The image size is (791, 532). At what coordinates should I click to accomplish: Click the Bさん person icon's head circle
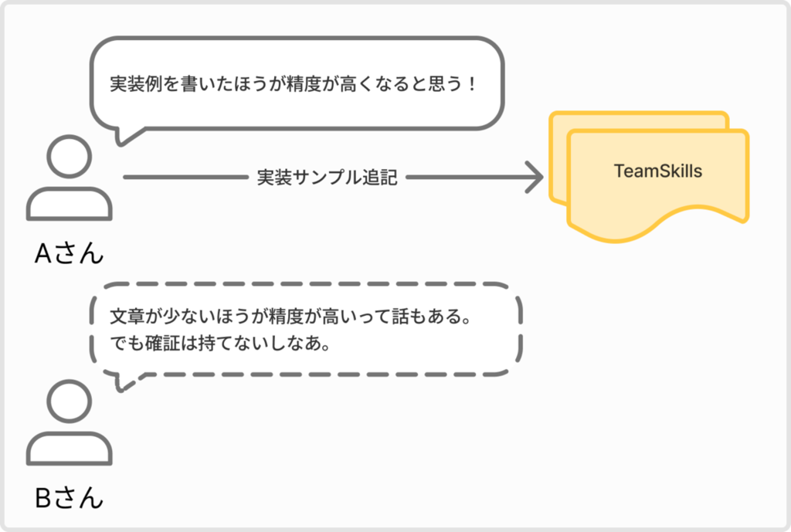coord(69,402)
